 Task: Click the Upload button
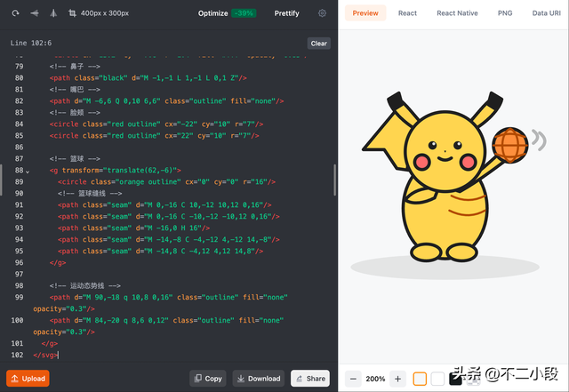28,379
